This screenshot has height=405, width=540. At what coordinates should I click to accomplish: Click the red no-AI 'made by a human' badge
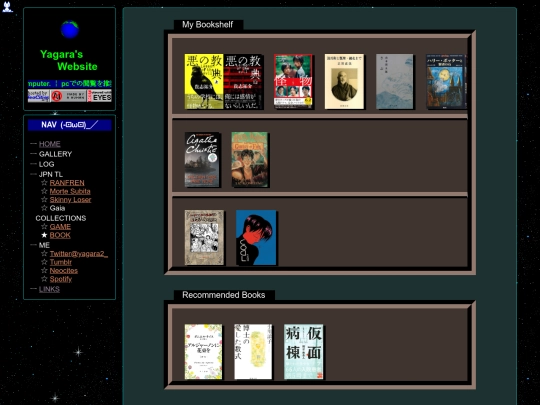[x=69, y=96]
